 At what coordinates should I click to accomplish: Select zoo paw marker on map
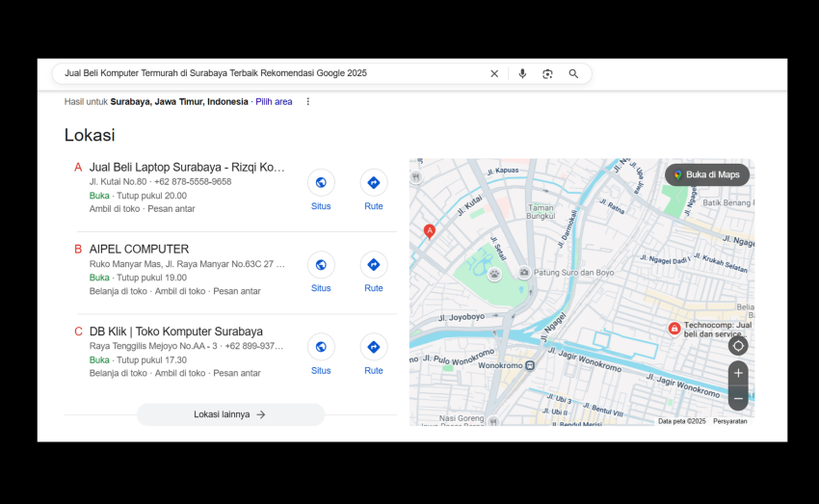coord(494,274)
